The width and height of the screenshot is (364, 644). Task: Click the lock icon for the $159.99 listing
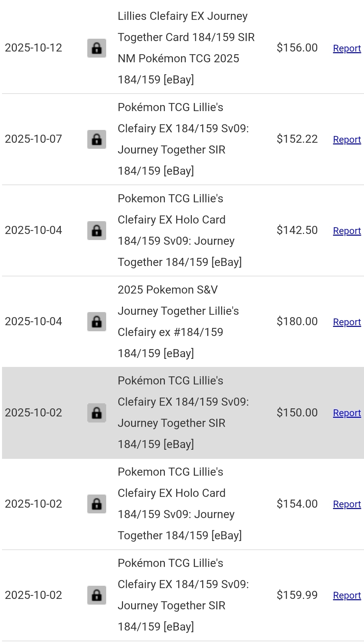[x=97, y=595]
